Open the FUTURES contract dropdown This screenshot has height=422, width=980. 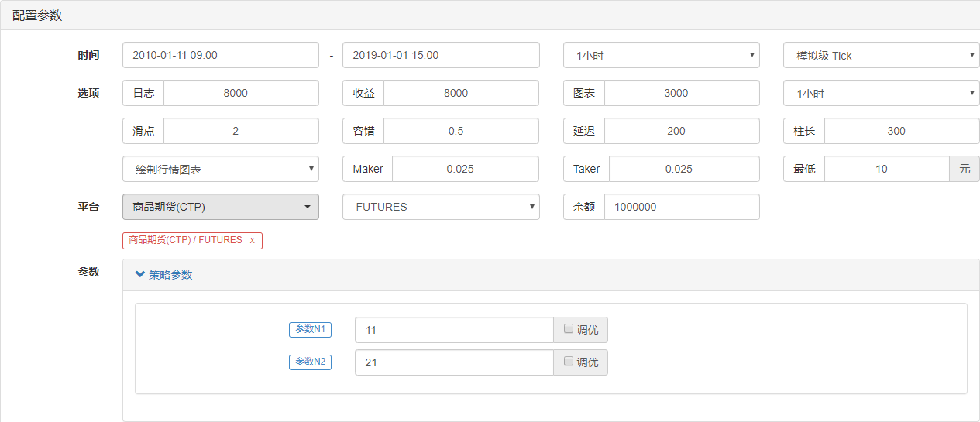click(440, 207)
